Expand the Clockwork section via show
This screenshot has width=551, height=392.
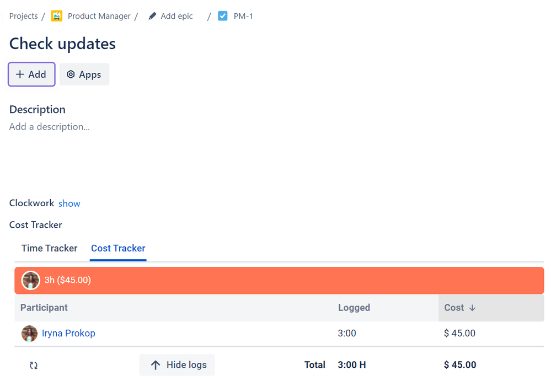point(69,203)
